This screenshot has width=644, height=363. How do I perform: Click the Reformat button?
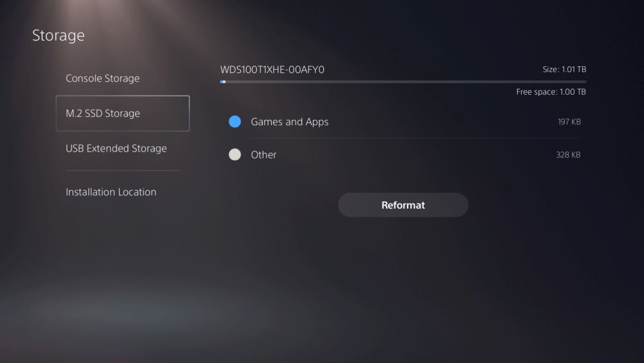tap(403, 205)
